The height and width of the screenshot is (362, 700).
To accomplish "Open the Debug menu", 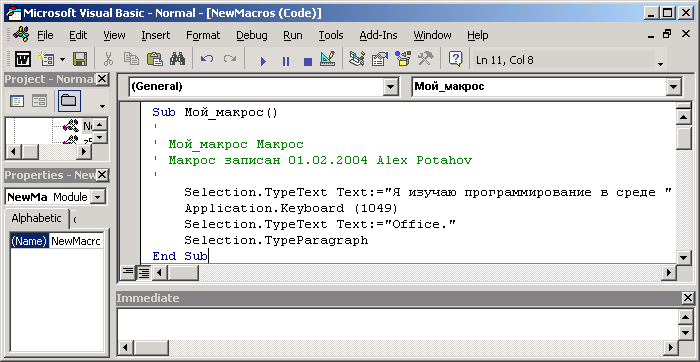I will tap(252, 35).
